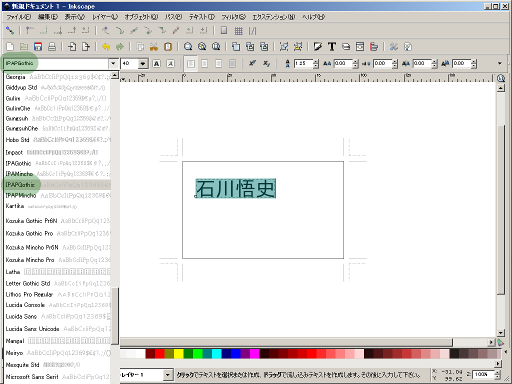Screen dimensions: 512x384
Task: Select Lucida Console font
Action: click(x=57, y=305)
